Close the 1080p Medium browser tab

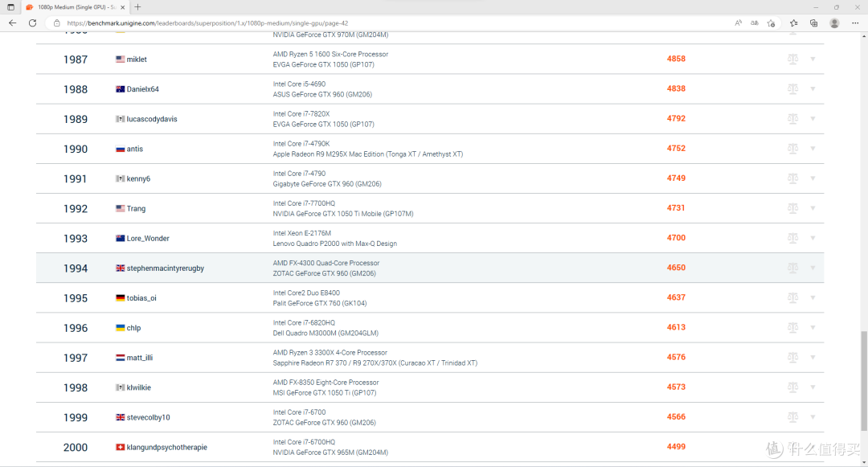[122, 7]
